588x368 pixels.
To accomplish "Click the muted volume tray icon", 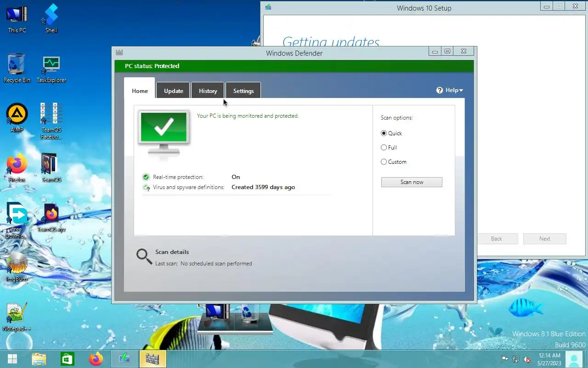I will pos(527,359).
